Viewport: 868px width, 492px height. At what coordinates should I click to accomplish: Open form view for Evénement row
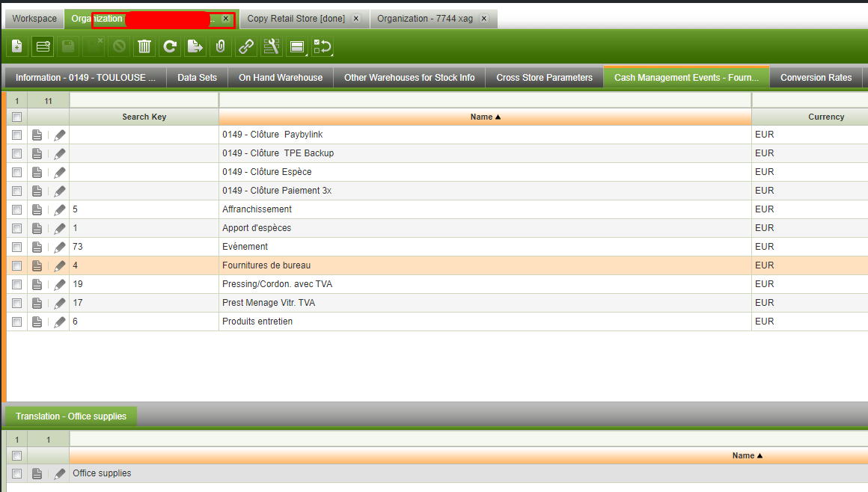[x=37, y=247]
